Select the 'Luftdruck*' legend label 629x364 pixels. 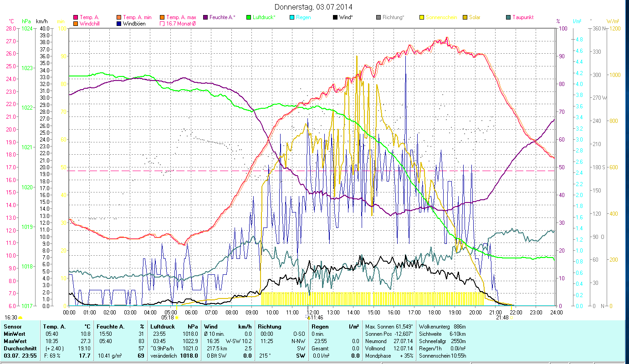264,17
